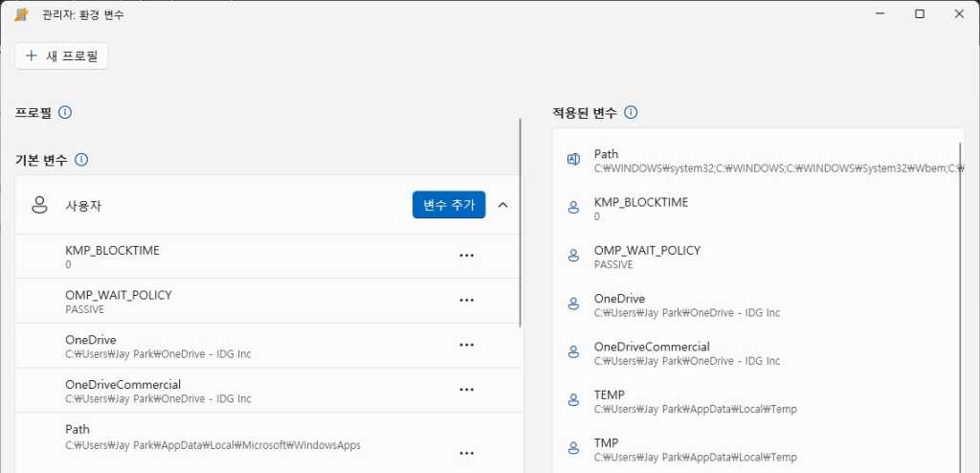The image size is (980, 473).
Task: Click the info icon next to 프로필
Action: 65,113
